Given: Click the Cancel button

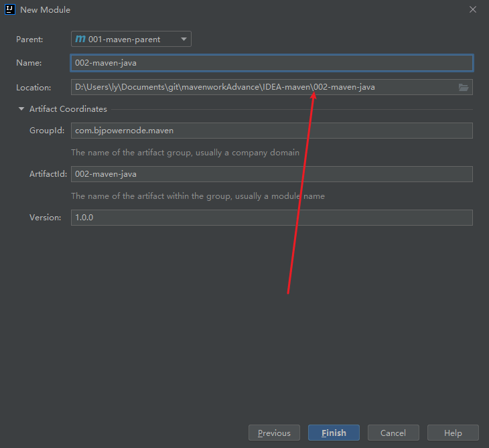Looking at the screenshot, I should click(393, 433).
